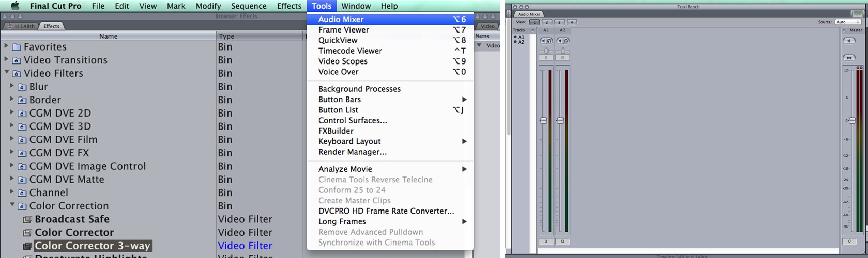Click the A1 pan value field
The image size is (868, 258).
546,58
